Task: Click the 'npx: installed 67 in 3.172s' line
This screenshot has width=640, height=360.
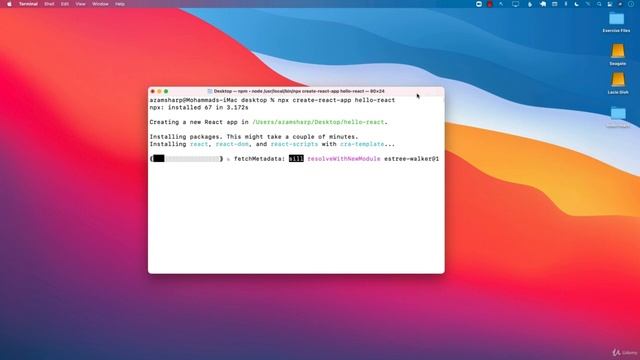Action: pos(199,107)
